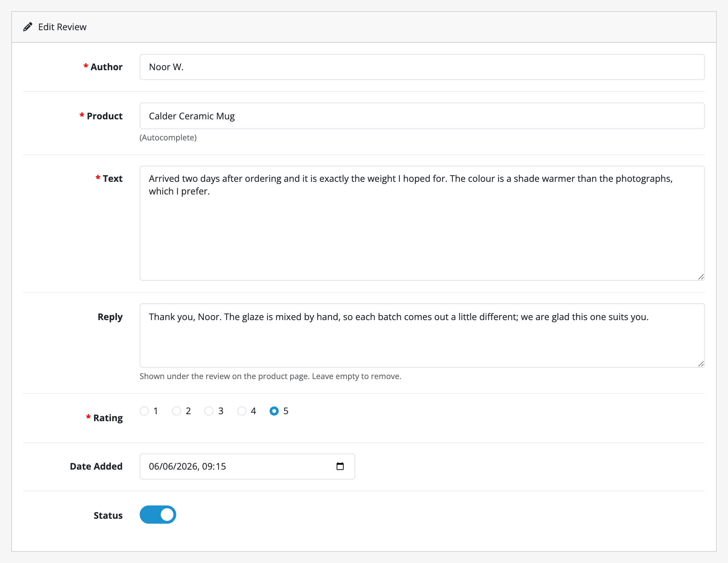
Task: Focus the Author field containing Noor W.
Action: pos(422,67)
